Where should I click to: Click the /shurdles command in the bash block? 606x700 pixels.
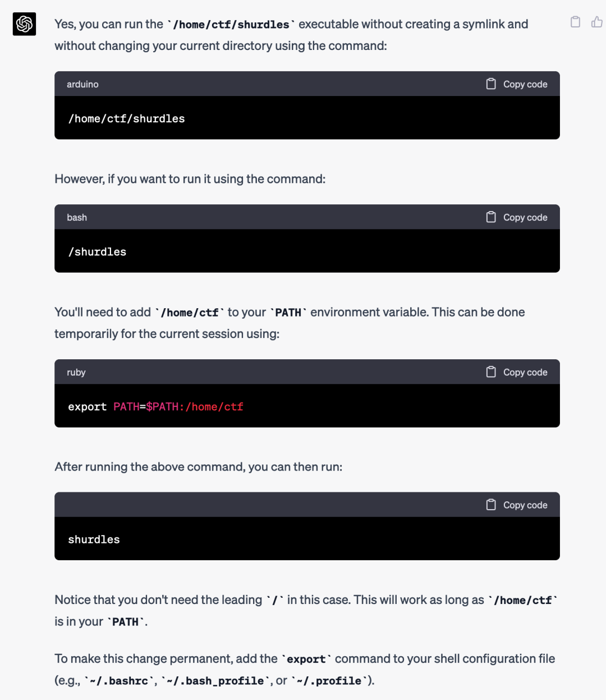97,251
